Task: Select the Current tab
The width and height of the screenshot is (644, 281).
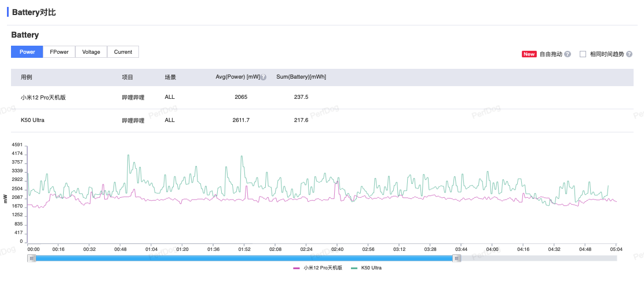Action: (x=123, y=52)
